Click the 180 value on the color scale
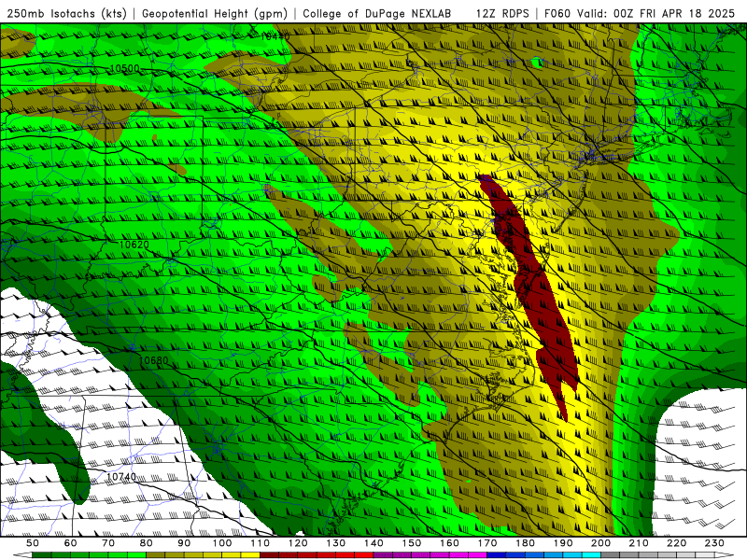The image size is (747, 560). [x=526, y=543]
